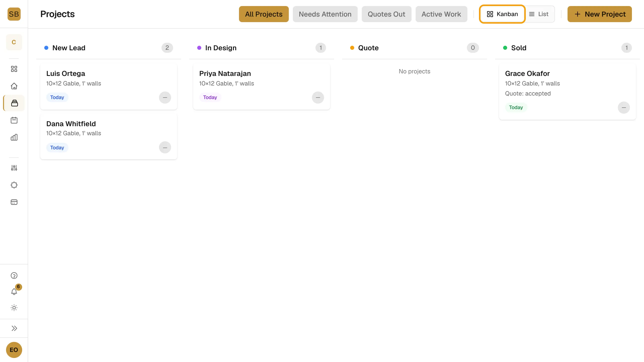
Task: Click the New Lead column header
Action: [x=109, y=48]
